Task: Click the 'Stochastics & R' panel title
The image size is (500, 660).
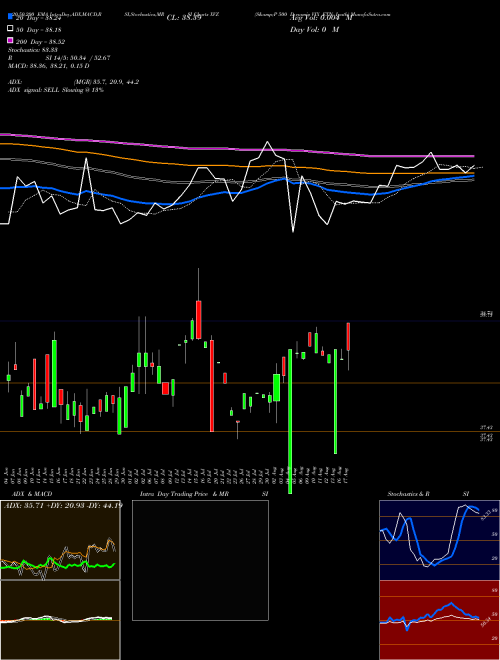Action: [x=408, y=494]
